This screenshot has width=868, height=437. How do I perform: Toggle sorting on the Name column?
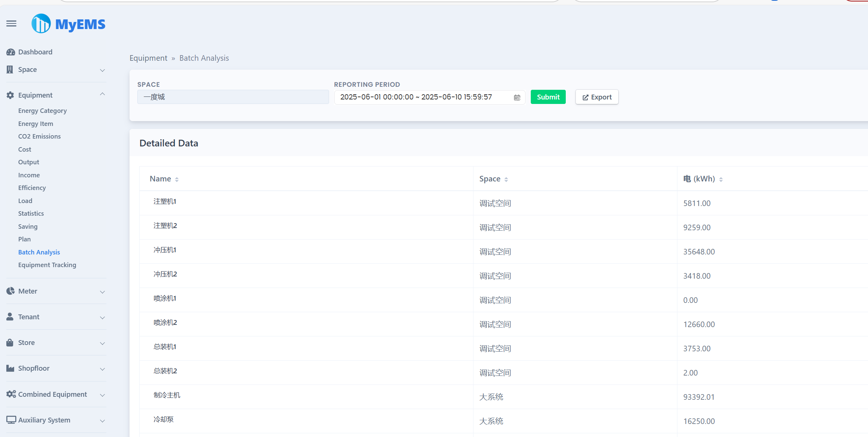177,179
